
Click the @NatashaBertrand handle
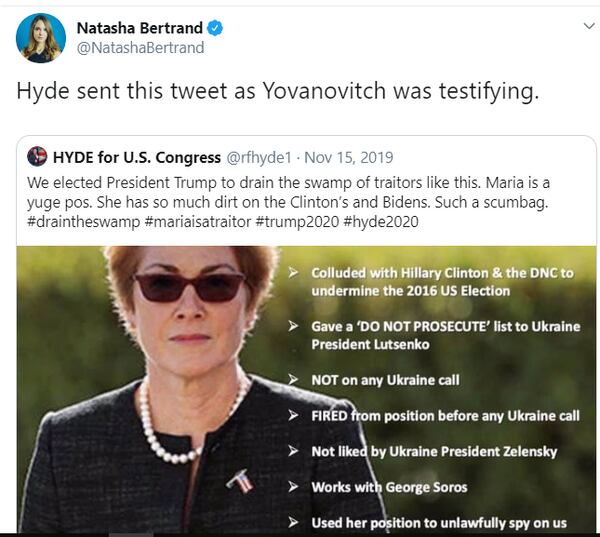pos(140,48)
